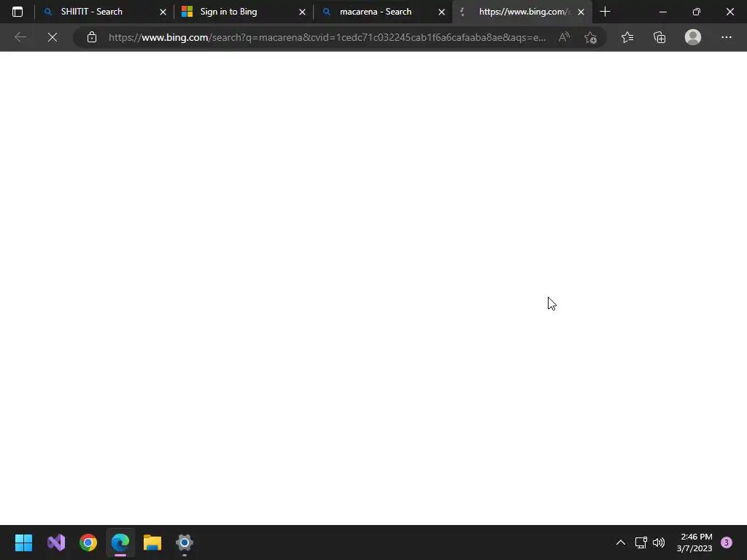
Task: Open Settings app from the taskbar
Action: [x=185, y=542]
